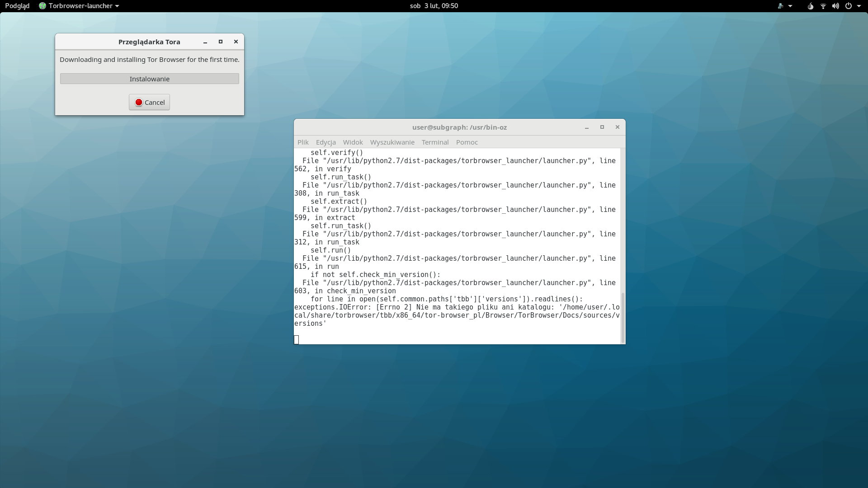Click the sandbox indicator icon in top bar
The image size is (868, 488).
tap(780, 6)
